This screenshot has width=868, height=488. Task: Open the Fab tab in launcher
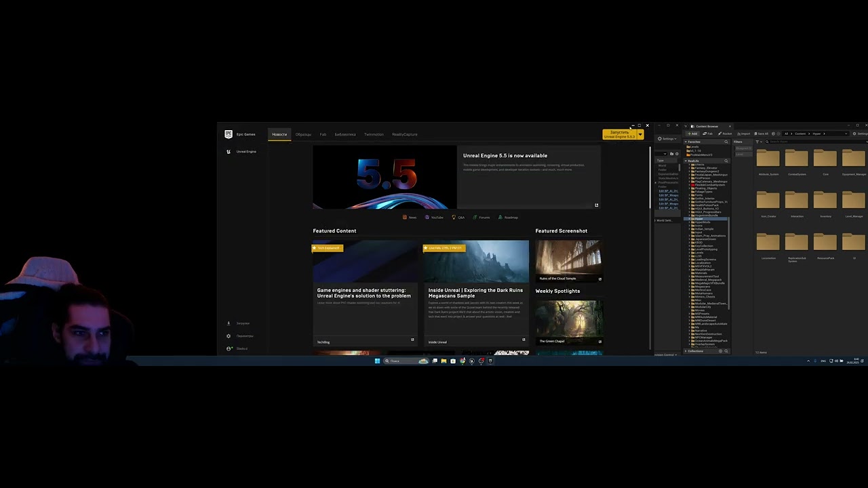point(323,134)
